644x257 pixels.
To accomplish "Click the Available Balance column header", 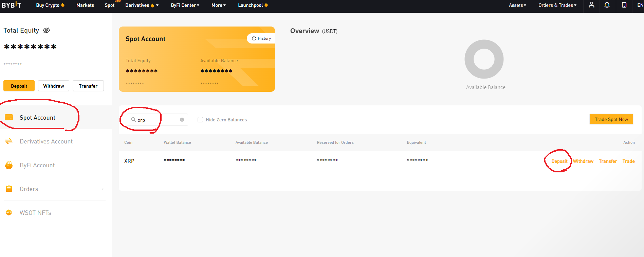I will click(252, 142).
